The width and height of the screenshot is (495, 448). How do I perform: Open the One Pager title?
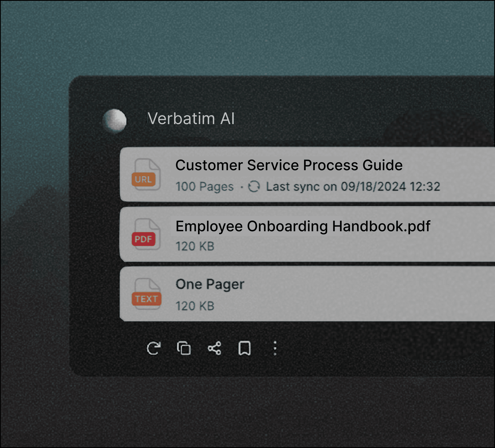coord(210,284)
